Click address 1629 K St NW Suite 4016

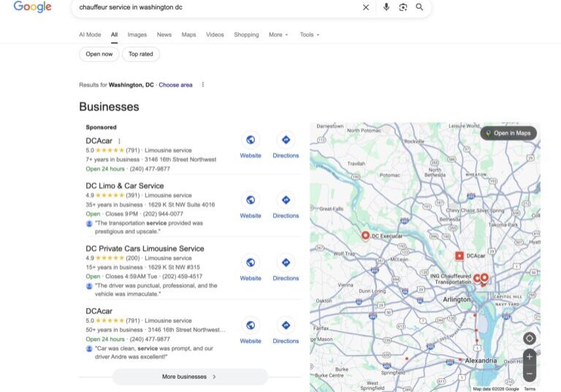(181, 204)
